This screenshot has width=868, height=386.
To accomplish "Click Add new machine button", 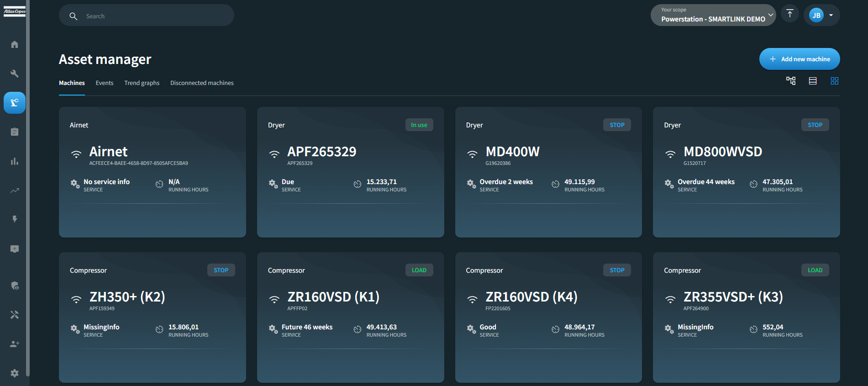I will click(800, 59).
